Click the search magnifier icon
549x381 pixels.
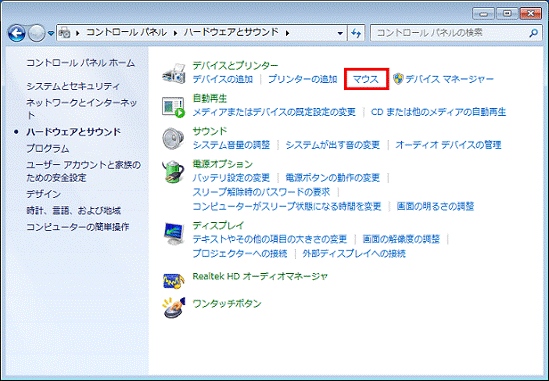[533, 33]
